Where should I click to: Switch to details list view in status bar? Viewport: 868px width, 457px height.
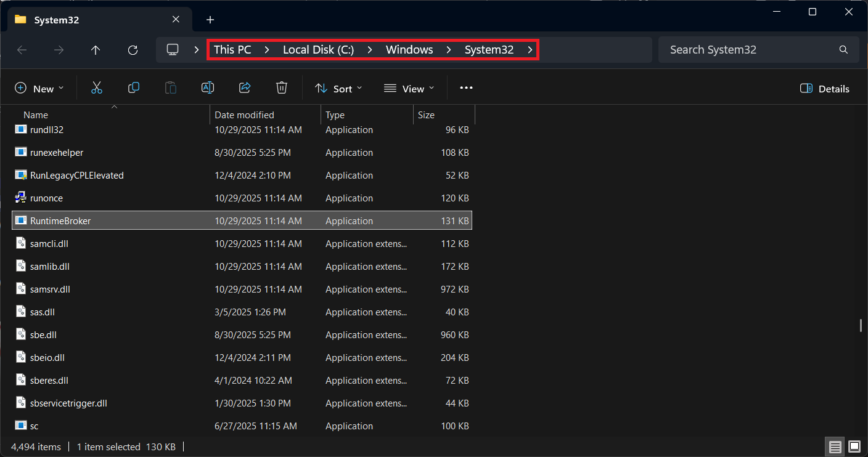(x=835, y=447)
